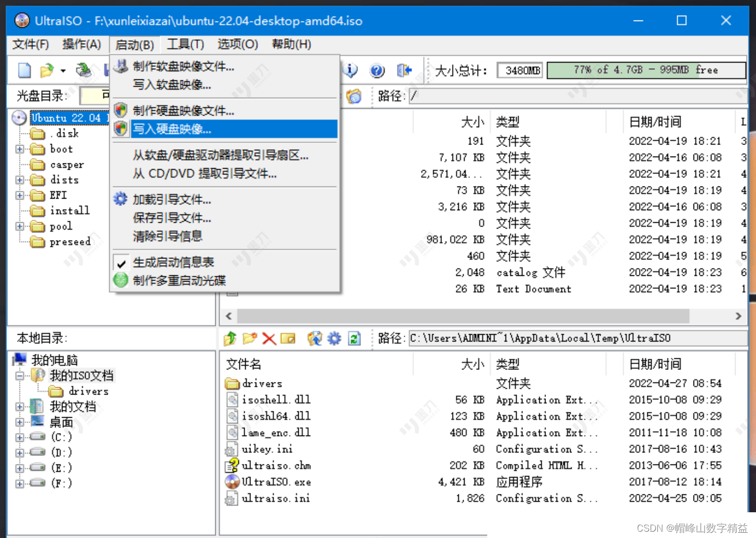Open the 选项(O) menu
Screen dimensions: 756x538
tap(238, 44)
